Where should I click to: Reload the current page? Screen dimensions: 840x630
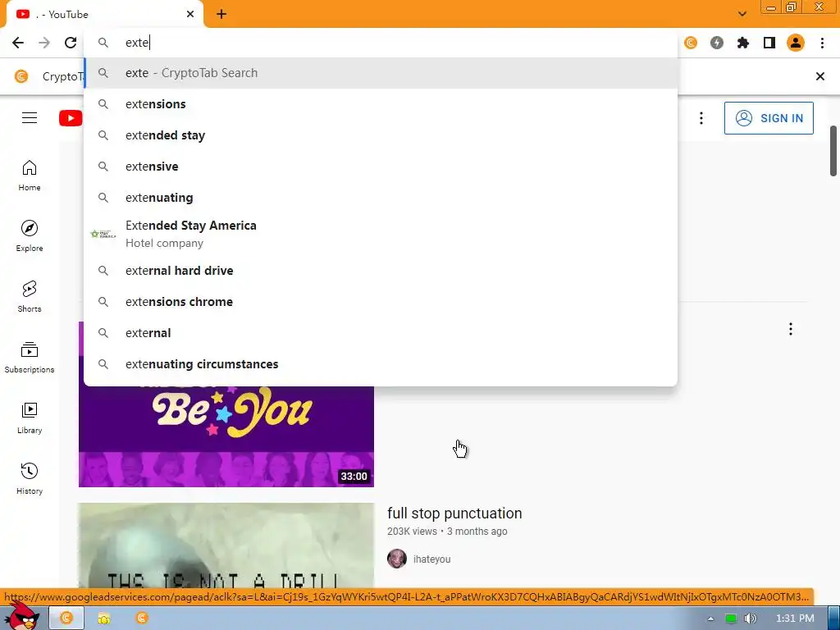[71, 43]
